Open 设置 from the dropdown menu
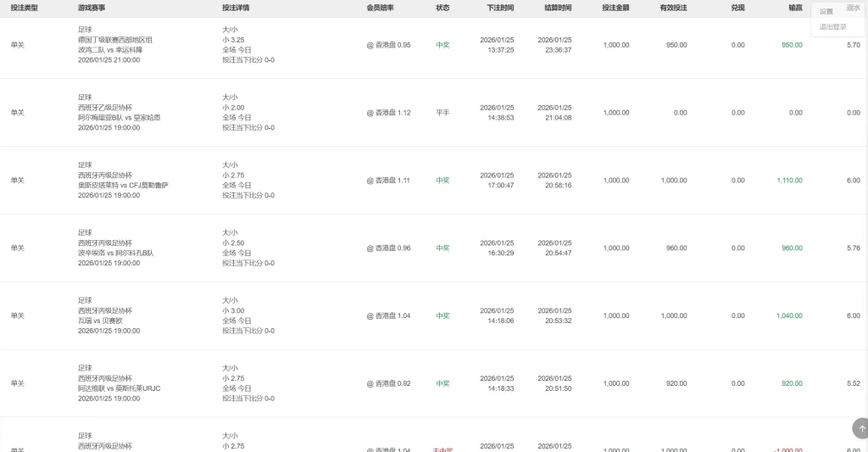Screen dimensions: 868x452 coord(826,12)
